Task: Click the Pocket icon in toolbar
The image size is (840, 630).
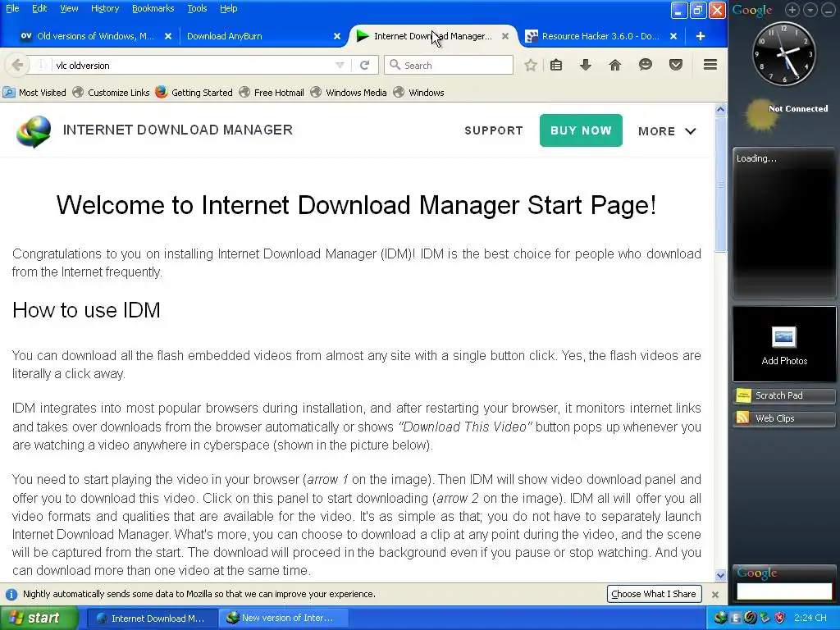Action: coord(676,66)
